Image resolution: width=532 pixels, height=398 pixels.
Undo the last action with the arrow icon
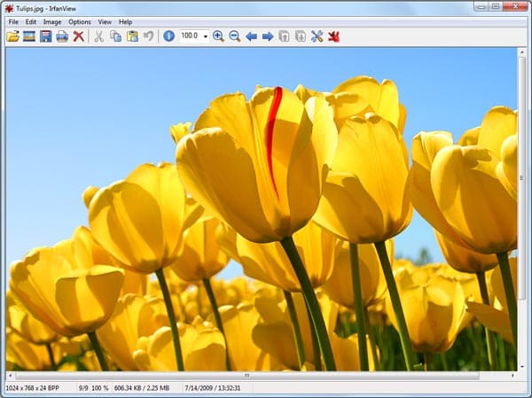(149, 36)
